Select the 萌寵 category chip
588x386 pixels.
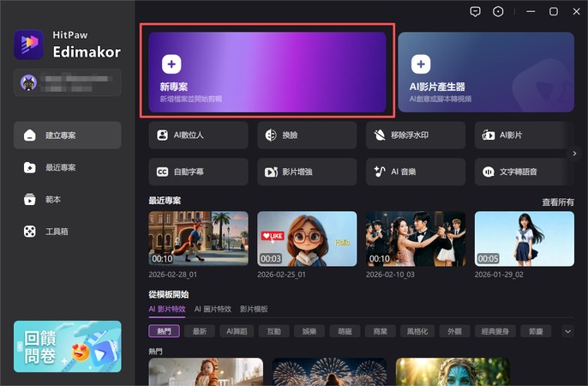[345, 331]
